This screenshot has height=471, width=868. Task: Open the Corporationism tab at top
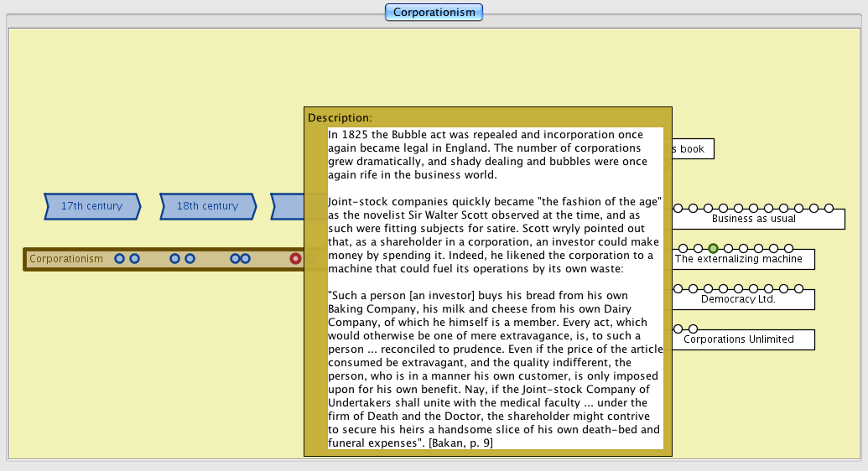(434, 12)
